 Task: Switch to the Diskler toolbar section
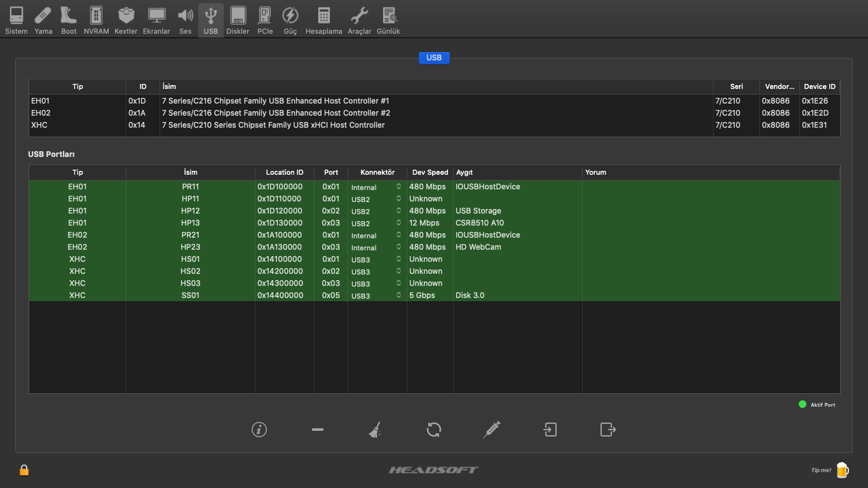(238, 20)
